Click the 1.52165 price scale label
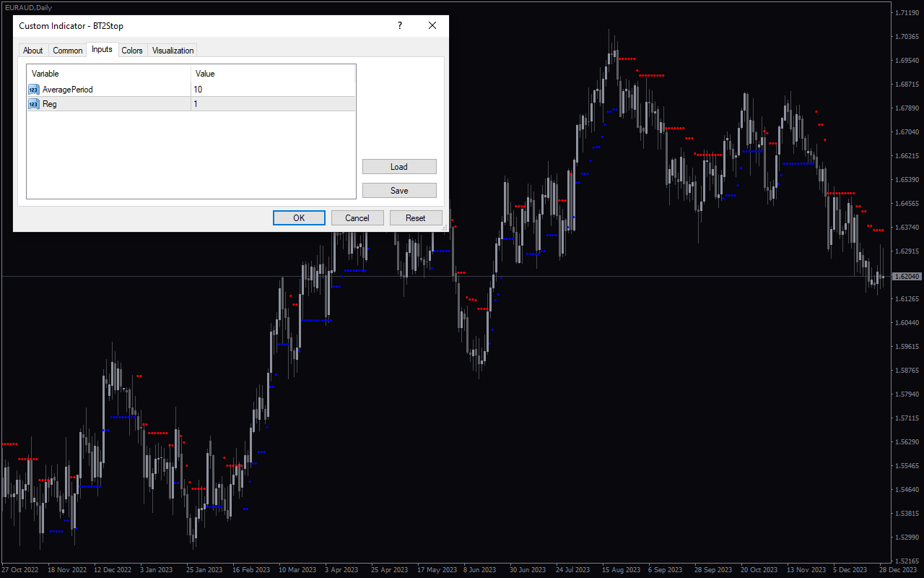924x578 pixels. click(x=907, y=561)
